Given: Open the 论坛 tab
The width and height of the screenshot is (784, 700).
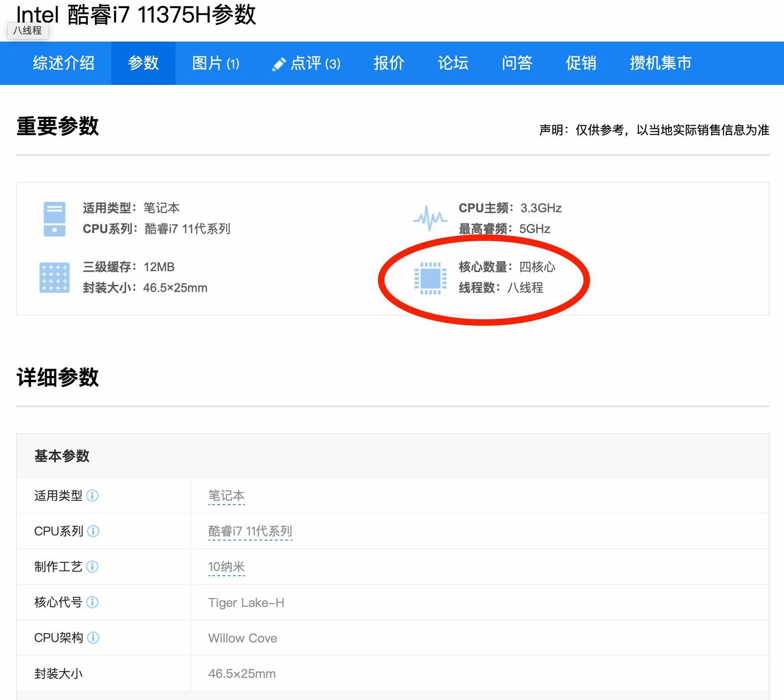Looking at the screenshot, I should pyautogui.click(x=453, y=63).
